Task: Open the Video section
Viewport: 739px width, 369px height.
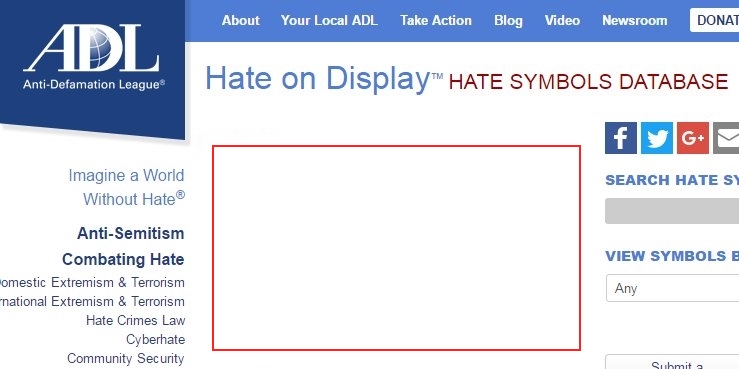Action: tap(562, 21)
